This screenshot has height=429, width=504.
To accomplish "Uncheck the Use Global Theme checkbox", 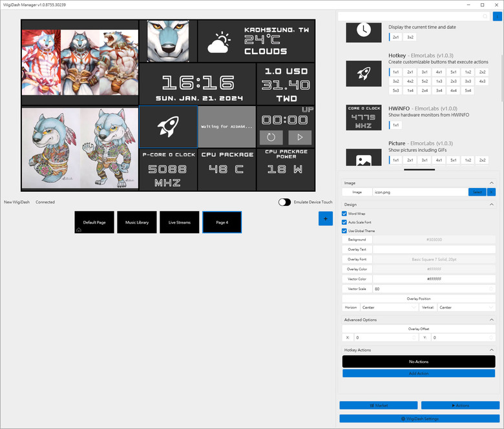I will click(344, 231).
